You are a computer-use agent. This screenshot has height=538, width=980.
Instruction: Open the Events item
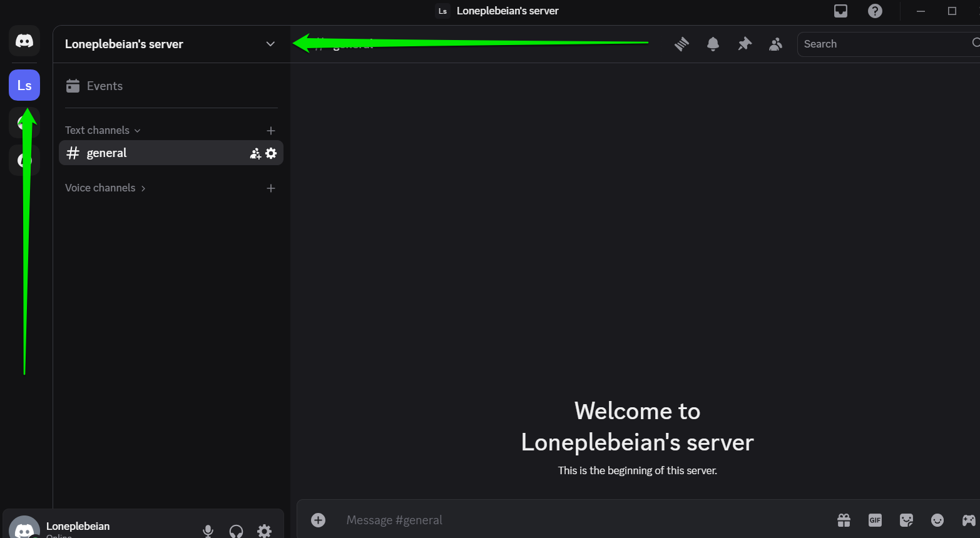(x=104, y=86)
